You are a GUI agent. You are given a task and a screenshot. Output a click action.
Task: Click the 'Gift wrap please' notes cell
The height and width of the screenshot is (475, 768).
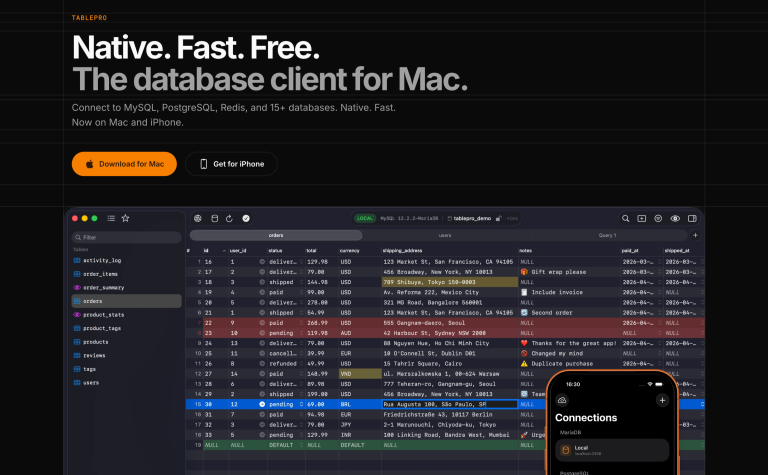click(x=570, y=272)
